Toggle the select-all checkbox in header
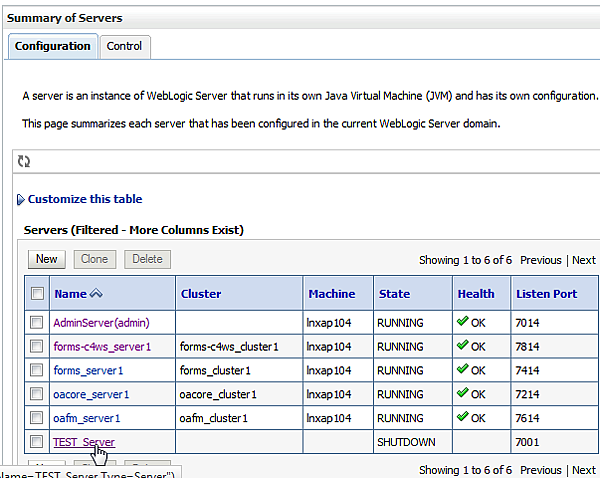Image resolution: width=600 pixels, height=478 pixels. 37,294
